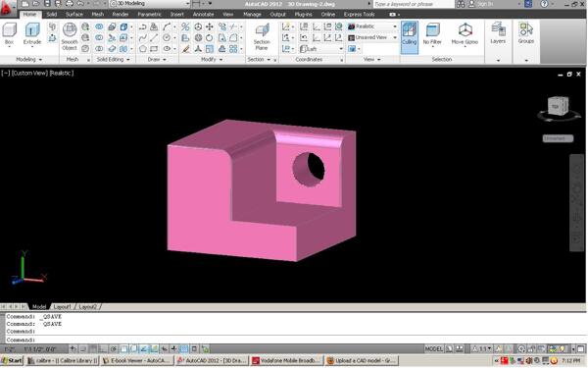
Task: Toggle Snap Mode in status bar
Action: 83,348
